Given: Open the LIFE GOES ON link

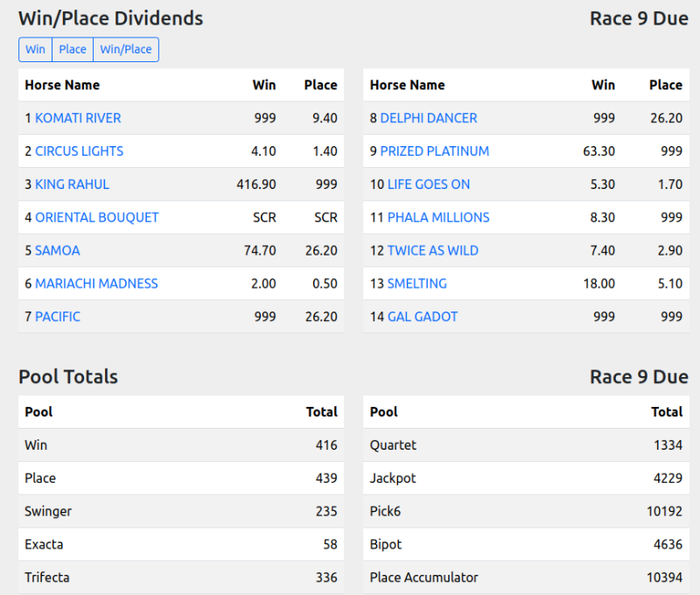Looking at the screenshot, I should coord(429,185).
